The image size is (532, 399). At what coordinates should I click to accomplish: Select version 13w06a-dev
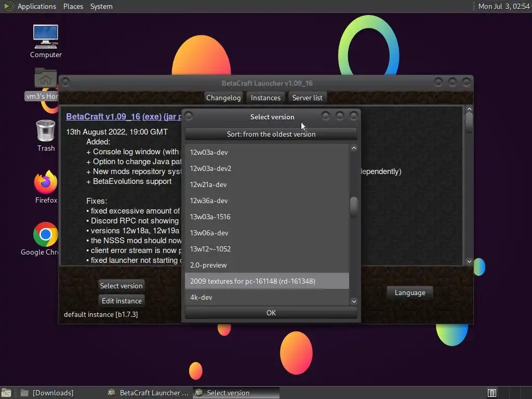click(267, 233)
